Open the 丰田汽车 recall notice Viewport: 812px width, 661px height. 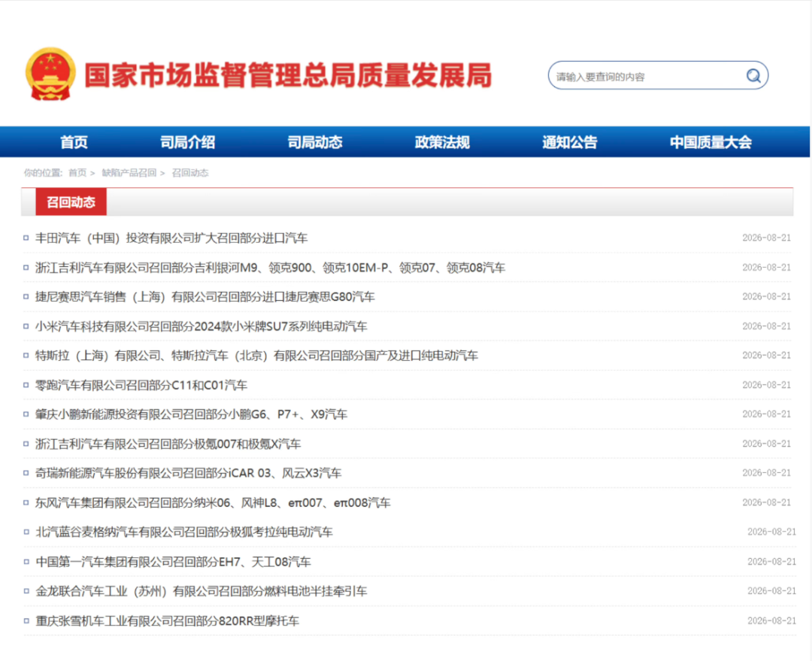[x=171, y=238]
